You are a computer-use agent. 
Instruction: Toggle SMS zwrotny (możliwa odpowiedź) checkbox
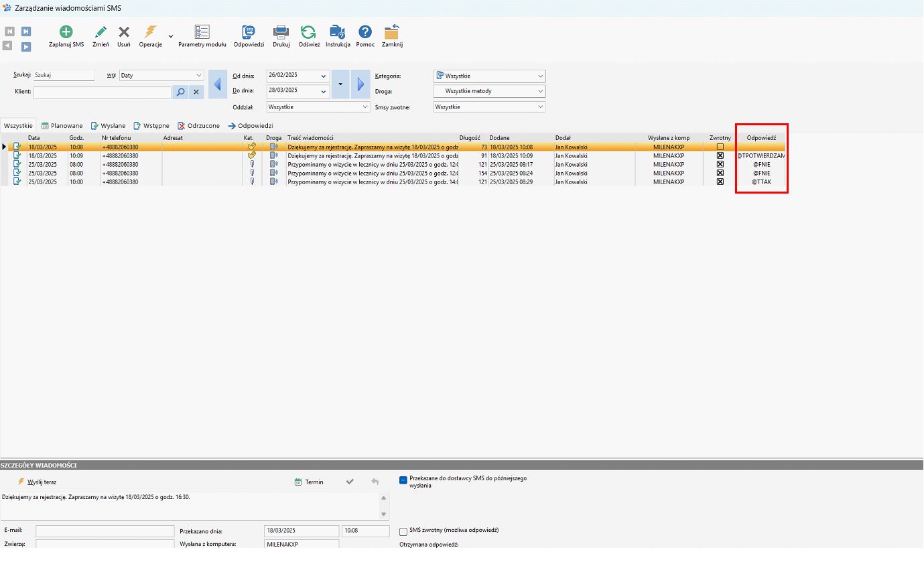[x=403, y=531]
